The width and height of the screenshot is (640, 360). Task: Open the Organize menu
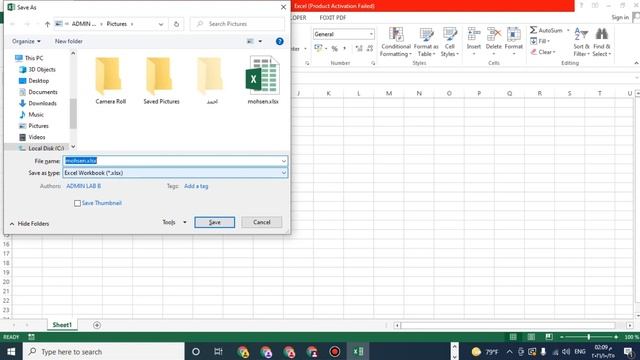pyautogui.click(x=27, y=41)
